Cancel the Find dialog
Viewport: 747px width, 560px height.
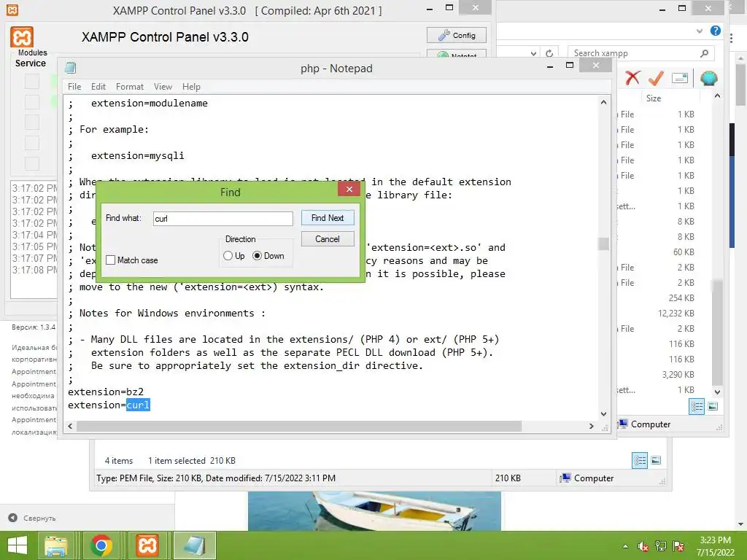pyautogui.click(x=328, y=238)
